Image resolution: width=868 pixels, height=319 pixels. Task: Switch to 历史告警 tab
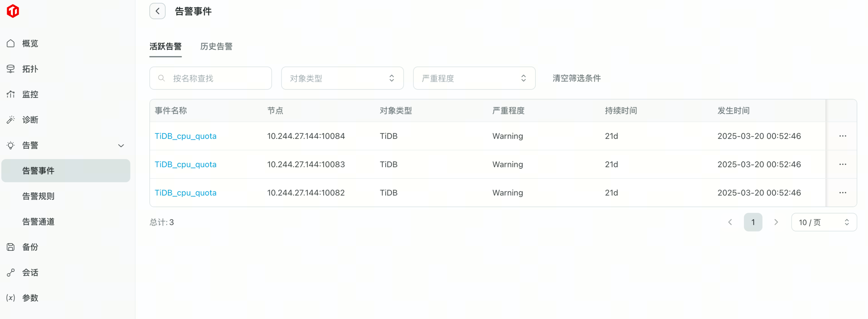pos(216,46)
